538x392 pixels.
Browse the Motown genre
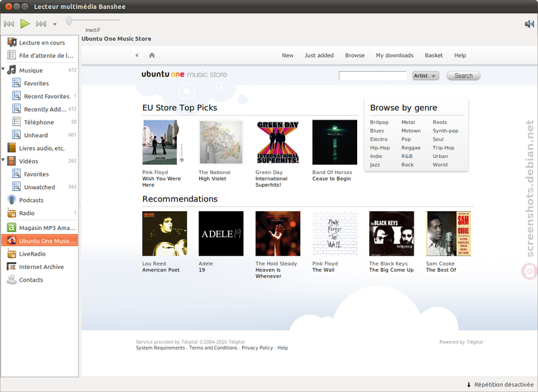tap(411, 130)
